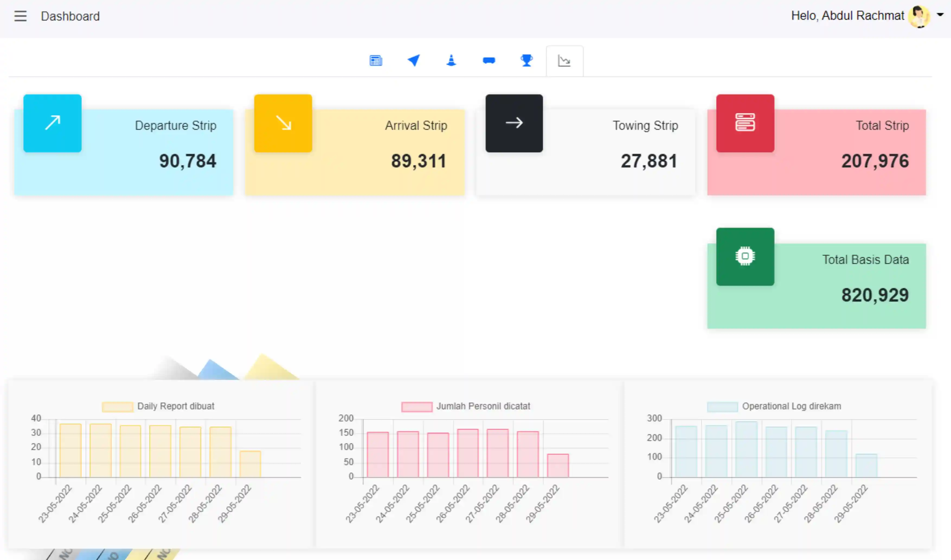Click the yellow Arrival Strip arrow icon
Image resolution: width=951 pixels, height=560 pixels.
tap(283, 123)
